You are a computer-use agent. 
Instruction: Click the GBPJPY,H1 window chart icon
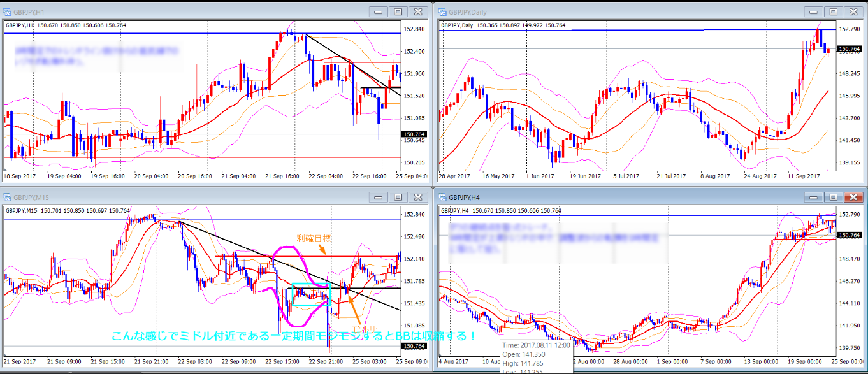8,11
